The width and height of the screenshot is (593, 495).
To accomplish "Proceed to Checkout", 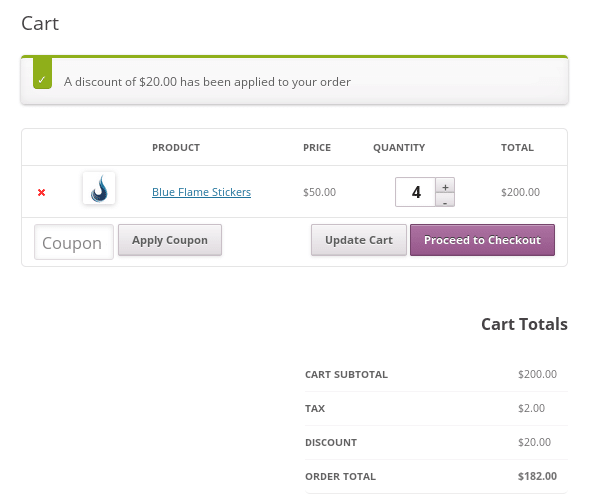I will 482,240.
